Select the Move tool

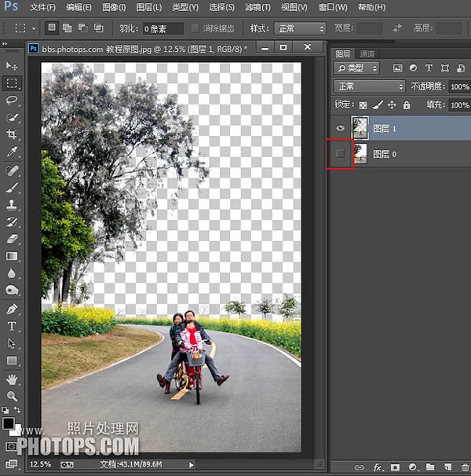pyautogui.click(x=12, y=65)
